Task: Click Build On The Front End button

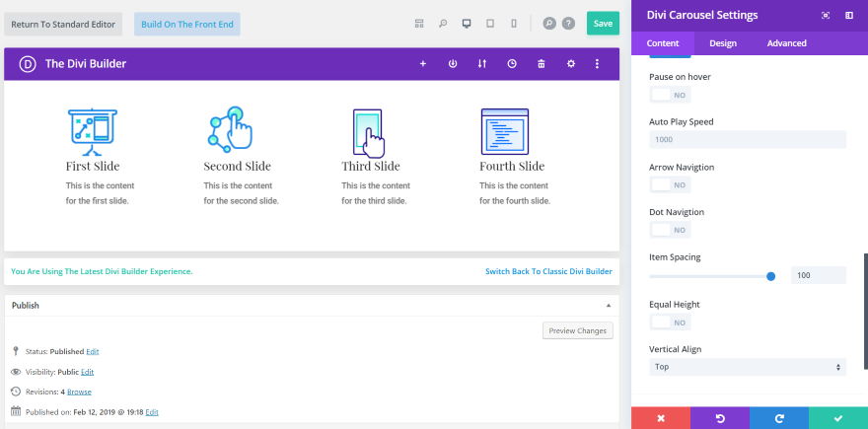Action: tap(187, 25)
